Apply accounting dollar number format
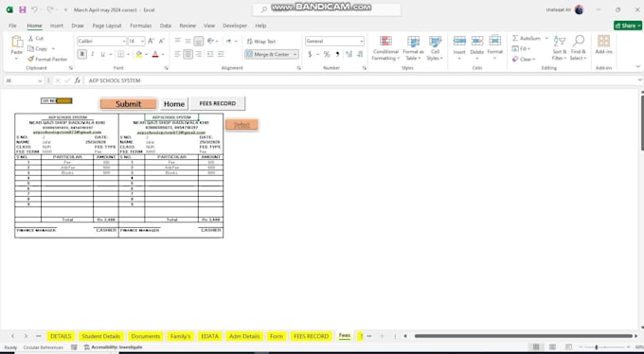Viewport: 644px width, 354px height. (x=310, y=54)
